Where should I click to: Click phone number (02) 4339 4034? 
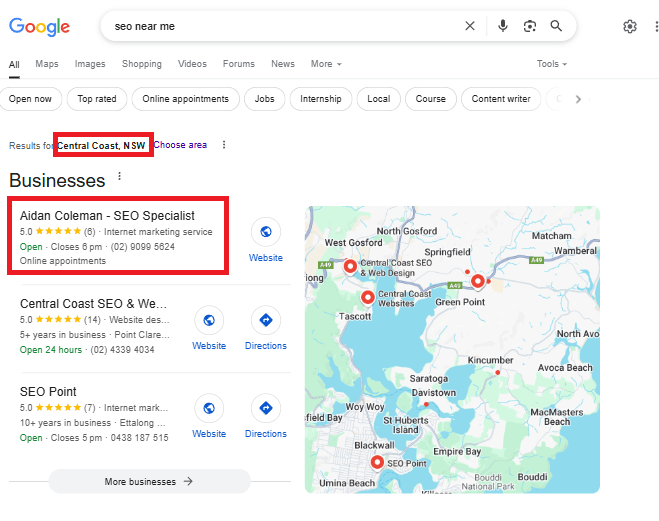tap(122, 350)
